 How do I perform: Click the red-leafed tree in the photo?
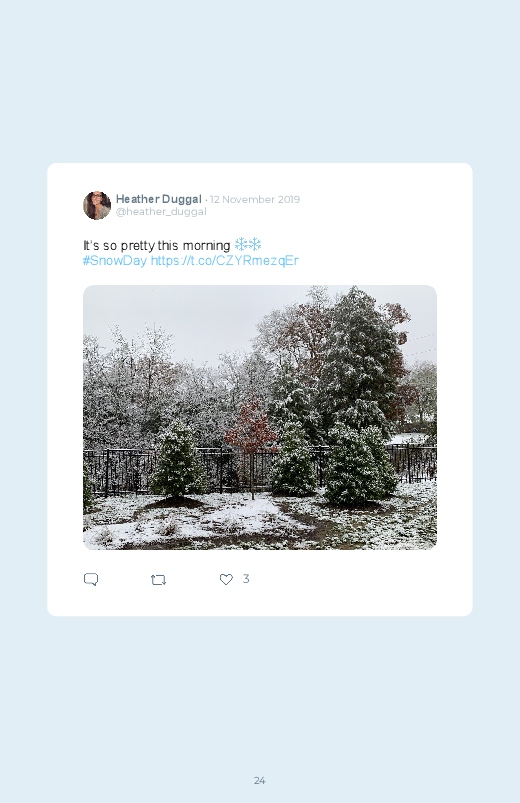coord(251,428)
